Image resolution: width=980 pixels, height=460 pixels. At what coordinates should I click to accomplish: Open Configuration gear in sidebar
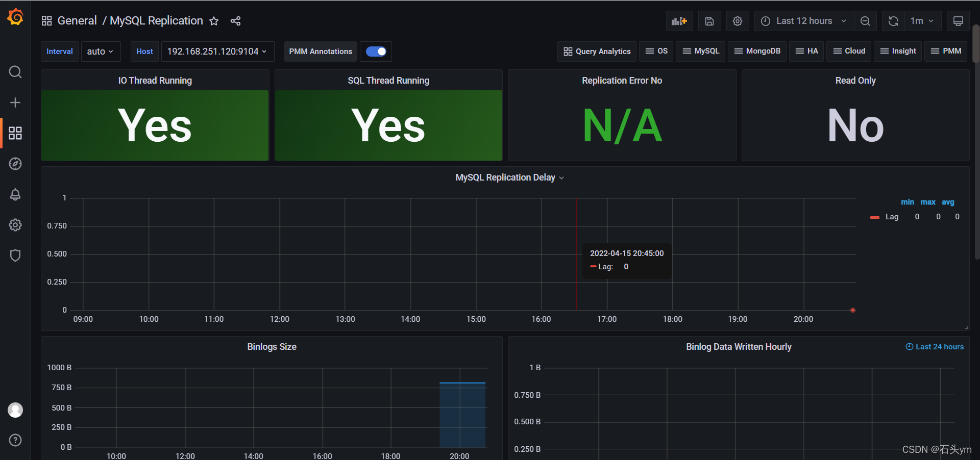[x=15, y=225]
